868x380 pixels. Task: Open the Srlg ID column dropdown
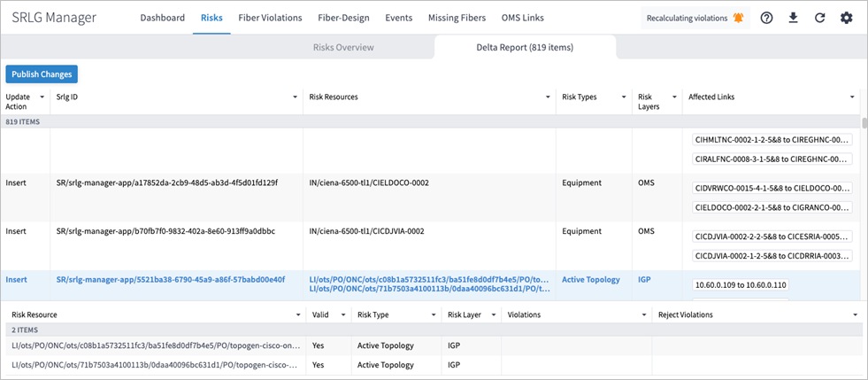[293, 97]
